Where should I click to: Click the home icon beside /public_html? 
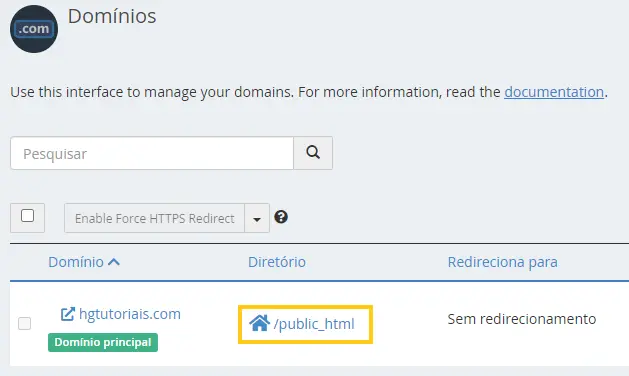pos(260,323)
